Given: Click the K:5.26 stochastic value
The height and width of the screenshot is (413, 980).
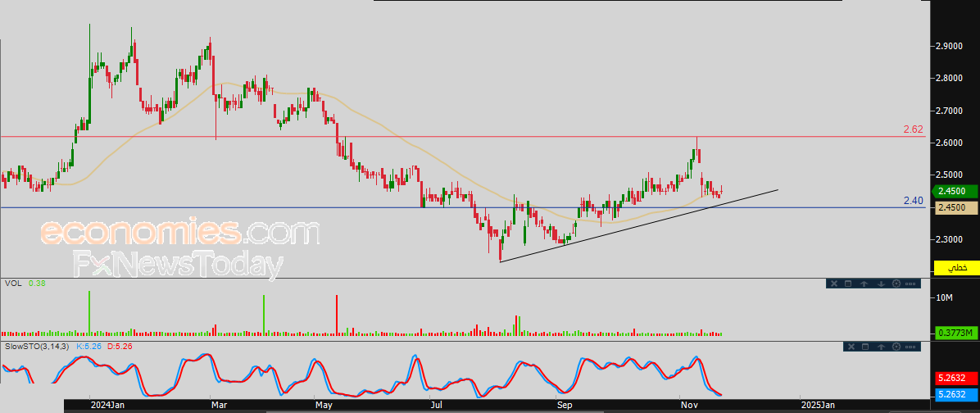Looking at the screenshot, I should [89, 346].
